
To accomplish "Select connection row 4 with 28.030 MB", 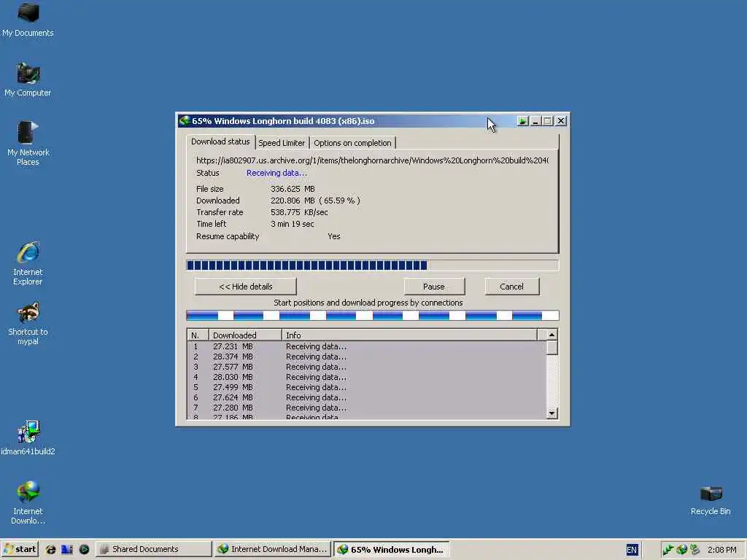I will 367,377.
